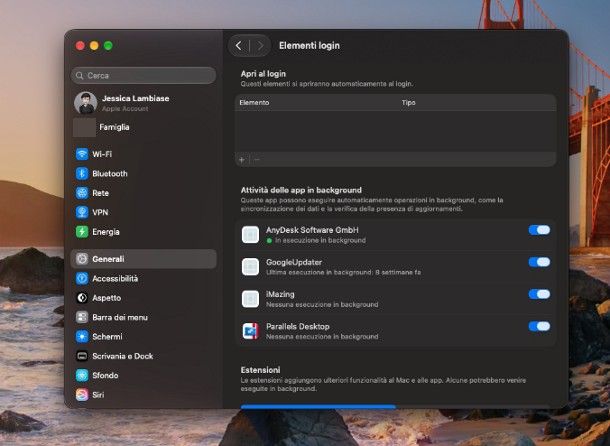The width and height of the screenshot is (610, 446).
Task: Click the Elemento column header
Action: click(254, 103)
